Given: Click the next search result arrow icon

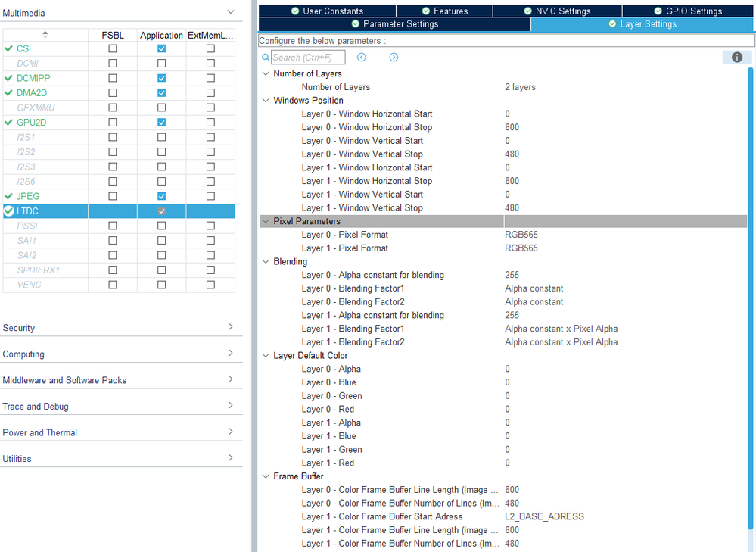Looking at the screenshot, I should coord(393,57).
